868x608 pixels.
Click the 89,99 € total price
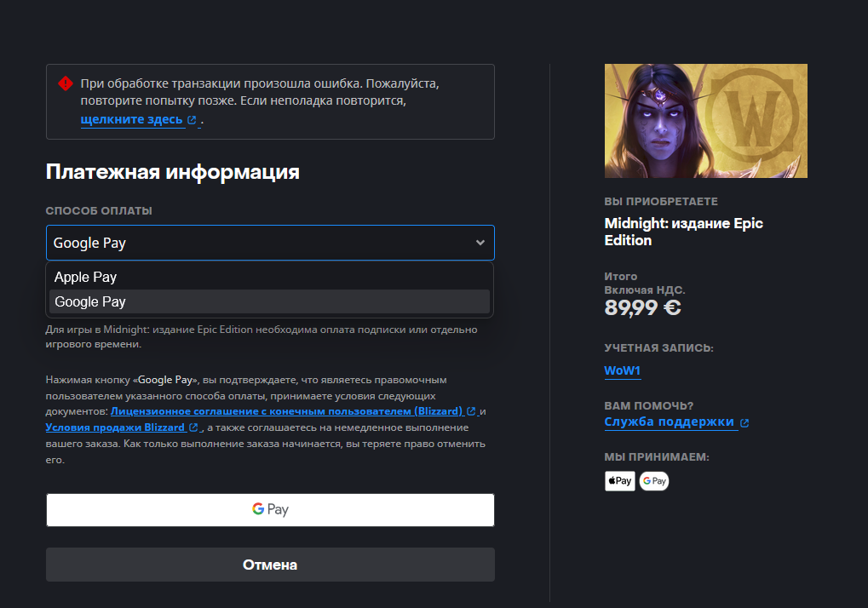coord(643,307)
